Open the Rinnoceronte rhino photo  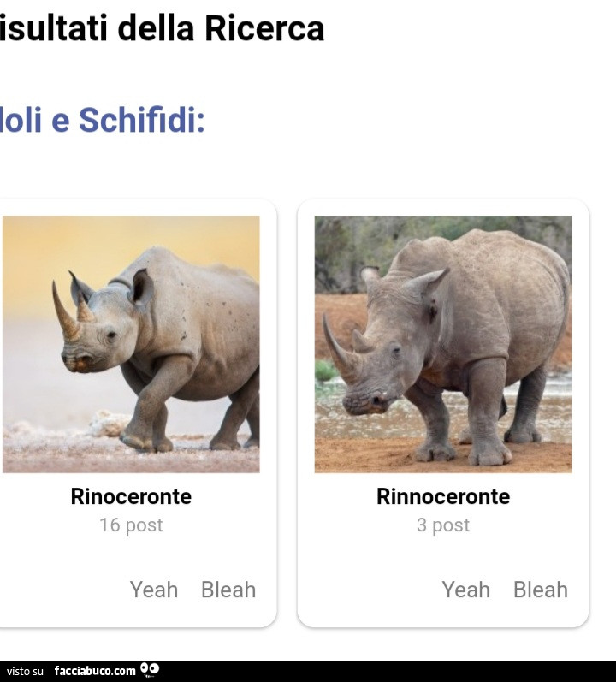pyautogui.click(x=443, y=344)
